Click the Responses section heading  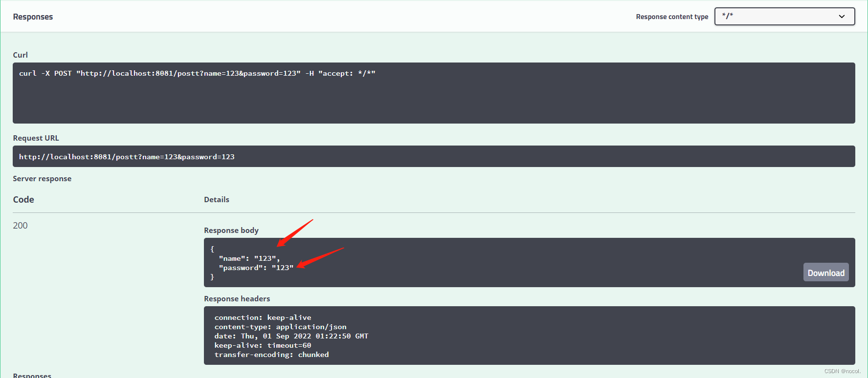(33, 17)
